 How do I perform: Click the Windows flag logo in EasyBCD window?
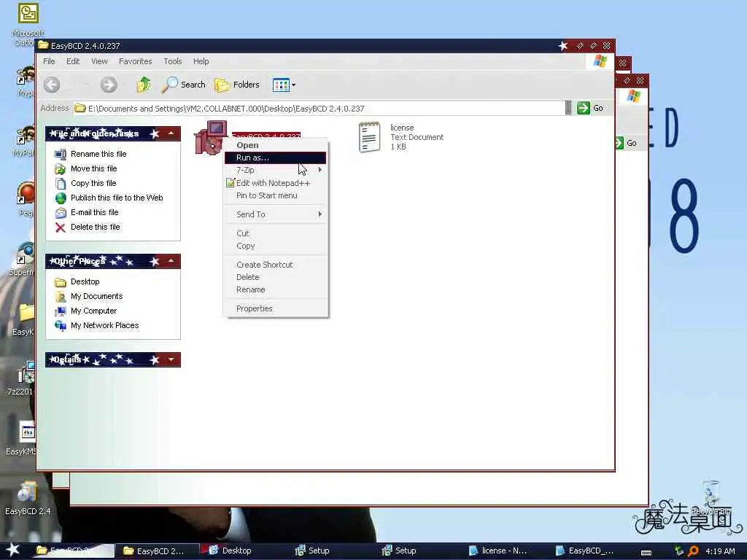(600, 61)
